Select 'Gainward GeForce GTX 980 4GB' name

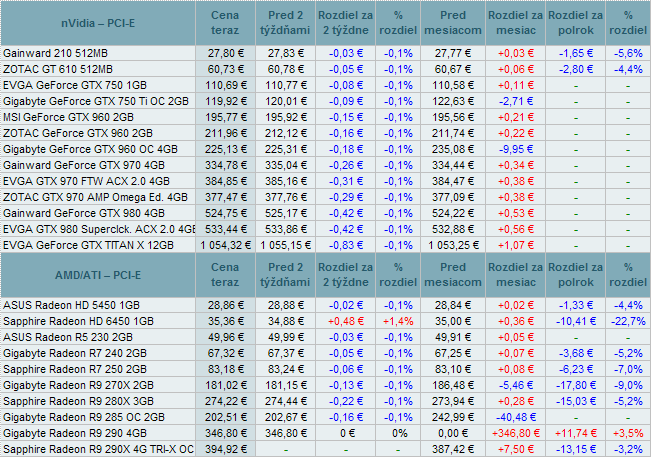(x=84, y=213)
